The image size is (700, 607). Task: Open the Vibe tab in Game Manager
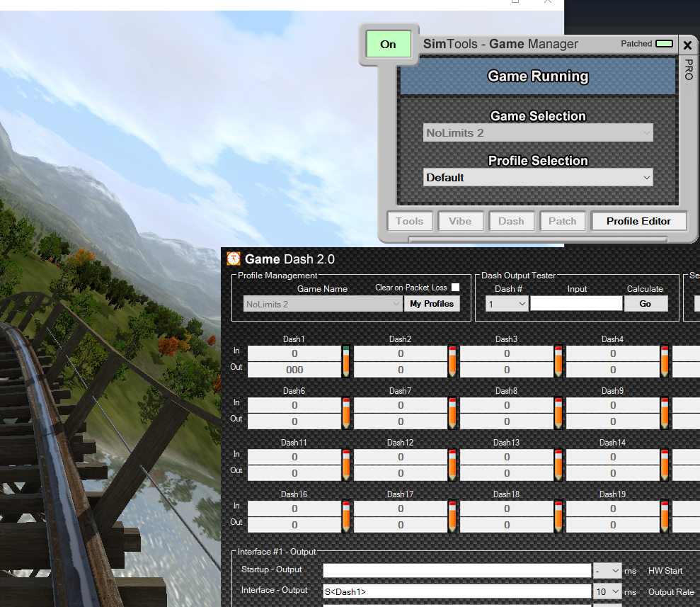[x=460, y=221]
